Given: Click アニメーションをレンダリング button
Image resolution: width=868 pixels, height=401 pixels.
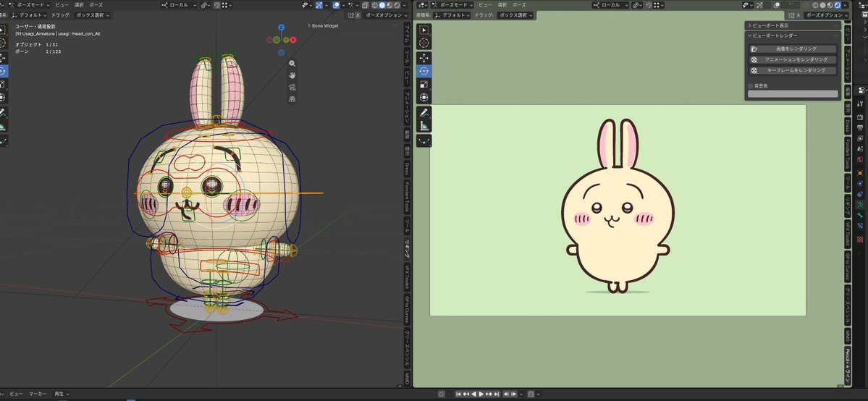Looking at the screenshot, I should (x=793, y=59).
